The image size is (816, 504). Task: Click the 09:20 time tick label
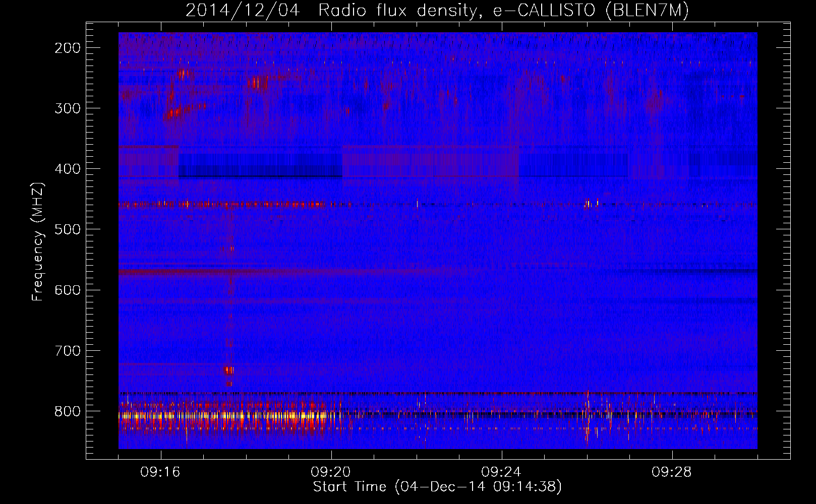(x=331, y=472)
